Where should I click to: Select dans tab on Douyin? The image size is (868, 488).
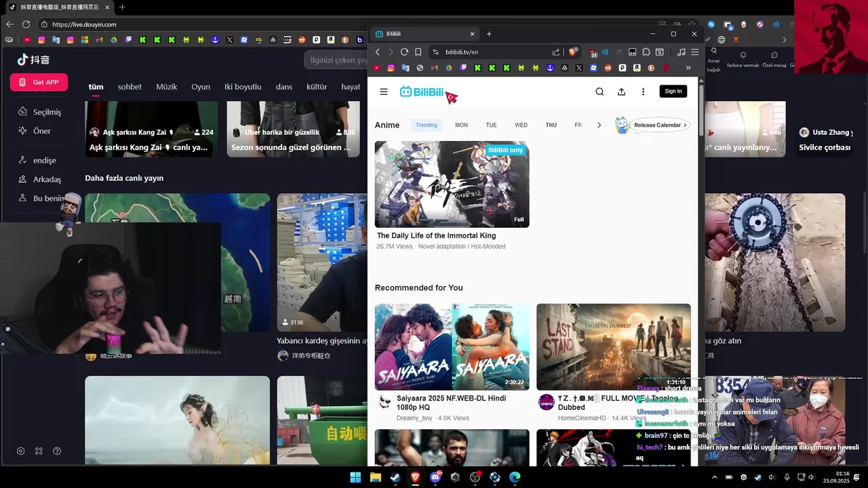pos(284,87)
